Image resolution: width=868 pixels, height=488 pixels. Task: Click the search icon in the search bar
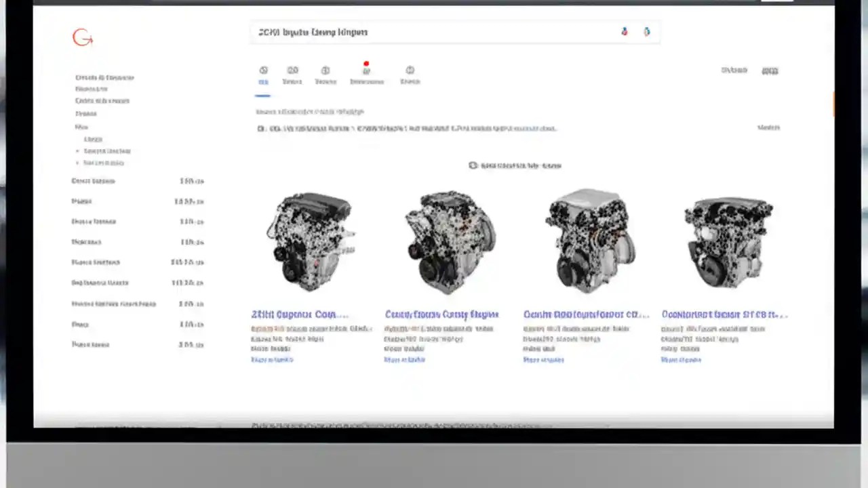646,31
